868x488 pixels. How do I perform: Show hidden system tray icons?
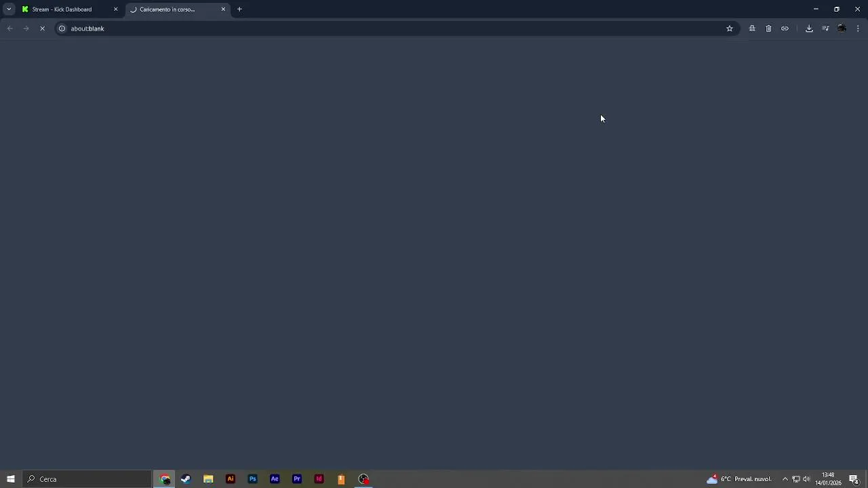pyautogui.click(x=785, y=479)
